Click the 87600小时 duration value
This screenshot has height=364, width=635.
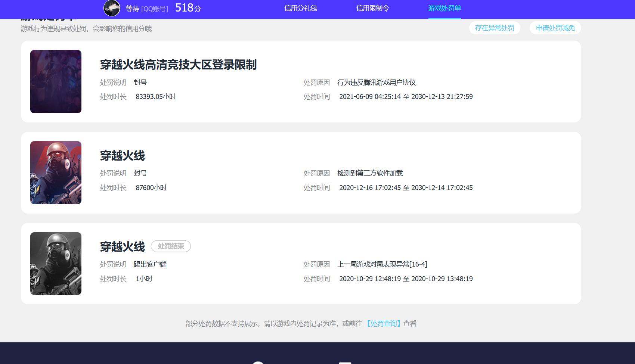click(x=151, y=188)
